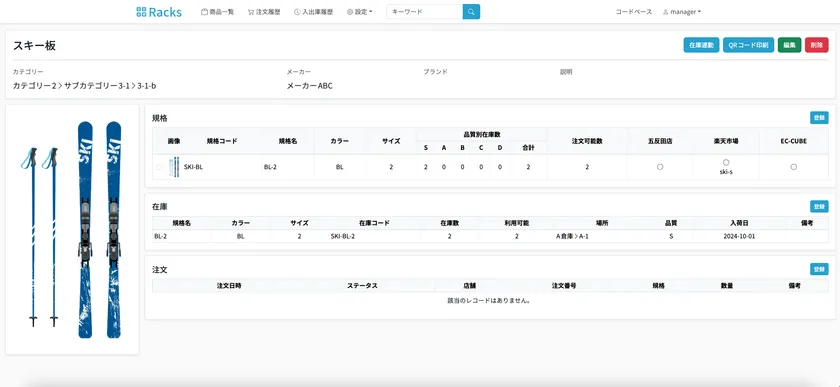Click 登録 in the 在庫 section

pos(819,206)
